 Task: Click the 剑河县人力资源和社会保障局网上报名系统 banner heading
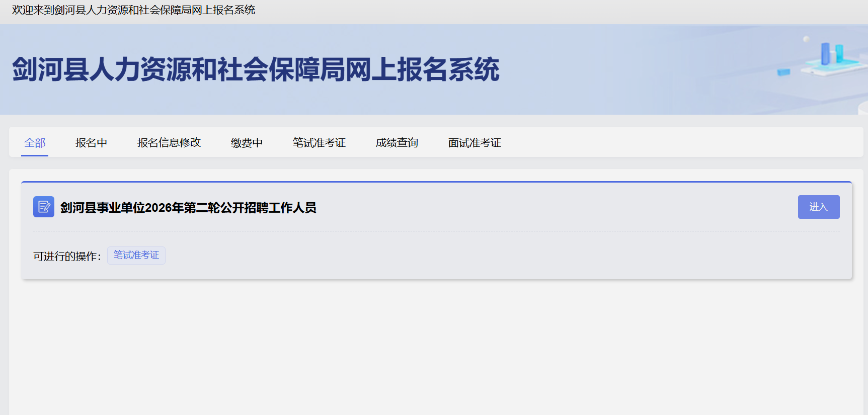tap(256, 69)
